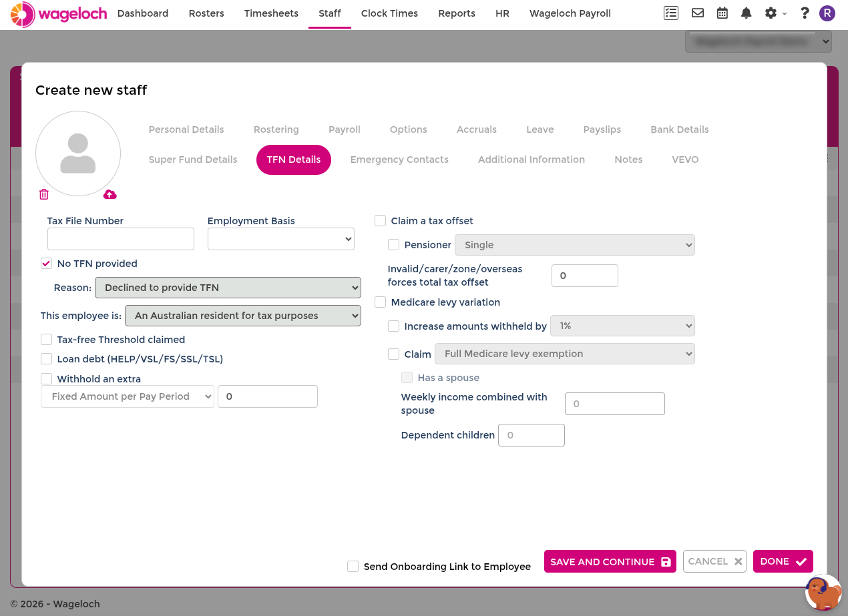Click the Wageloch logo
848x616 pixels.
tap(59, 13)
